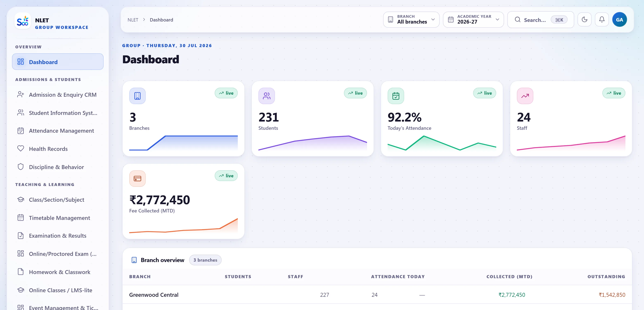The image size is (644, 310).
Task: Click the live badge on Today's Attendance card
Action: (484, 93)
